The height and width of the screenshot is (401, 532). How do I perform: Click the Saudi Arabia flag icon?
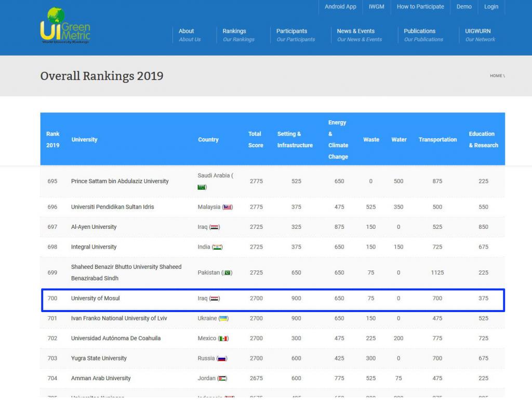[x=202, y=187]
